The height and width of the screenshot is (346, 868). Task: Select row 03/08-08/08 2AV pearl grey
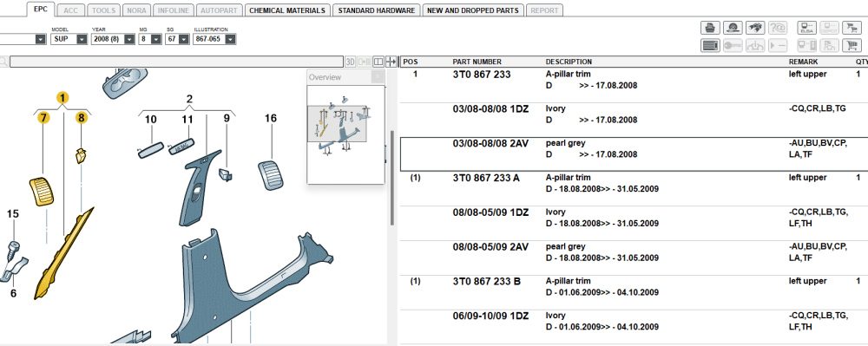634,154
